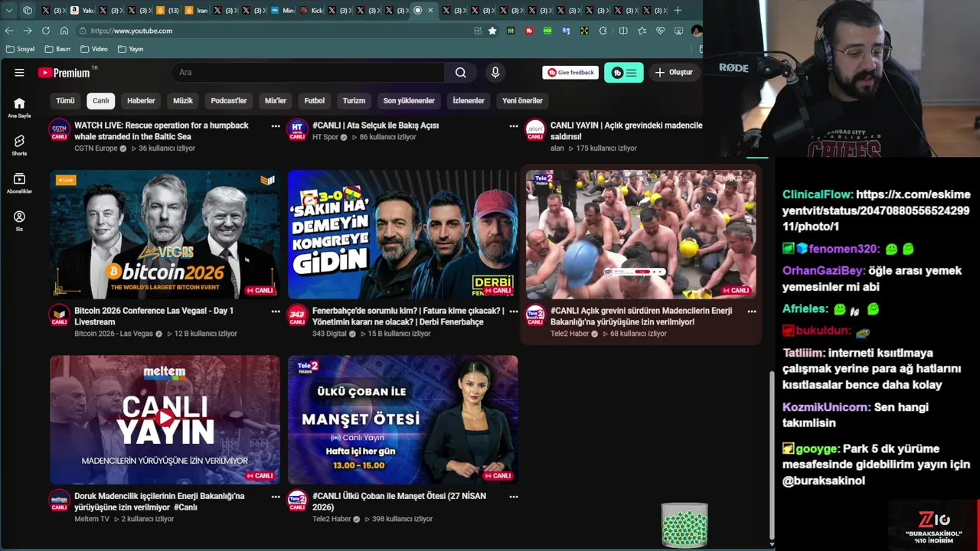The image size is (980, 551).
Task: Click the Meltem TV channel avatar
Action: pyautogui.click(x=60, y=500)
